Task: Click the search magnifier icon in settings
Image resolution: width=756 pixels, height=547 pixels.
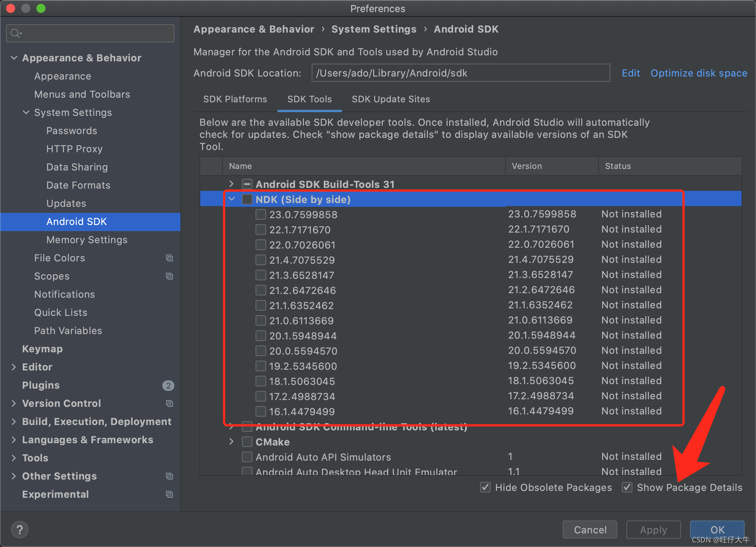Action: click(x=15, y=33)
